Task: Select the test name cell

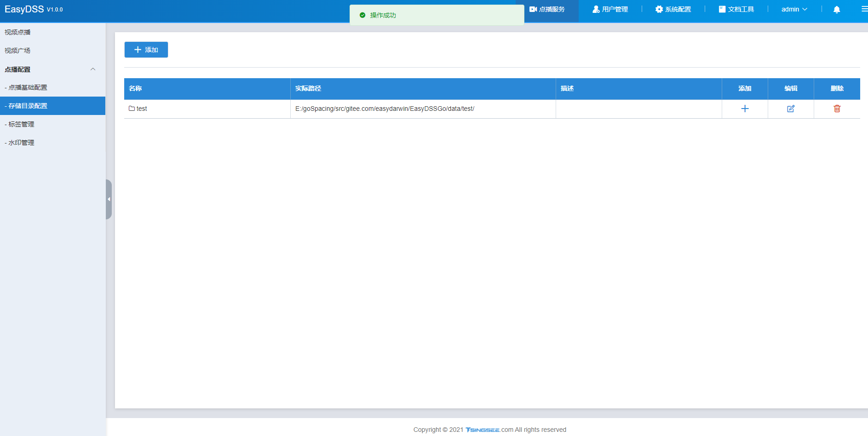Action: pyautogui.click(x=207, y=109)
